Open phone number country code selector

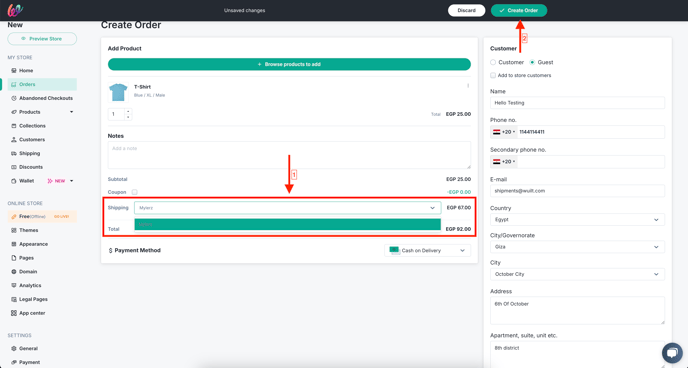coord(504,132)
